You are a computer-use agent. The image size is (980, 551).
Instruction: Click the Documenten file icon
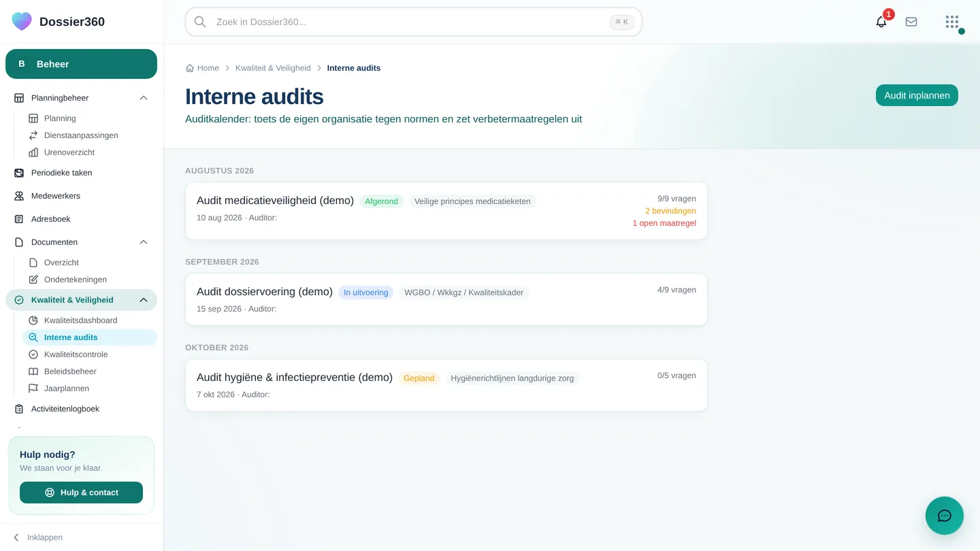[x=19, y=242]
